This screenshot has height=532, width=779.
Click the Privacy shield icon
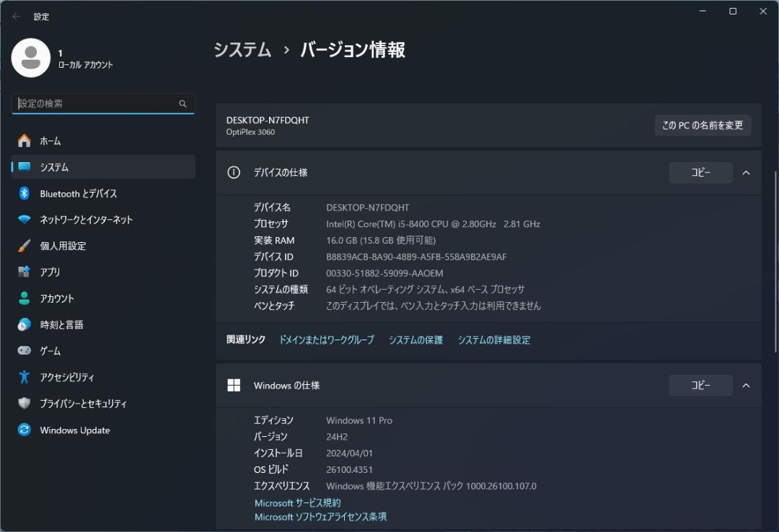(24, 404)
